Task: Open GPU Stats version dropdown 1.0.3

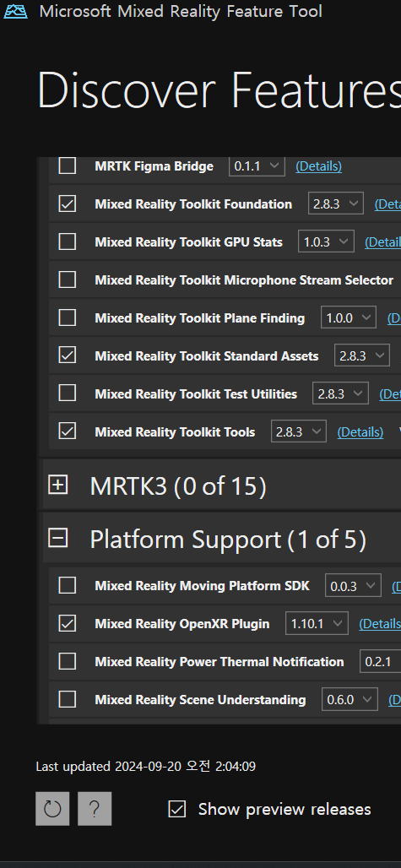Action: coord(327,241)
